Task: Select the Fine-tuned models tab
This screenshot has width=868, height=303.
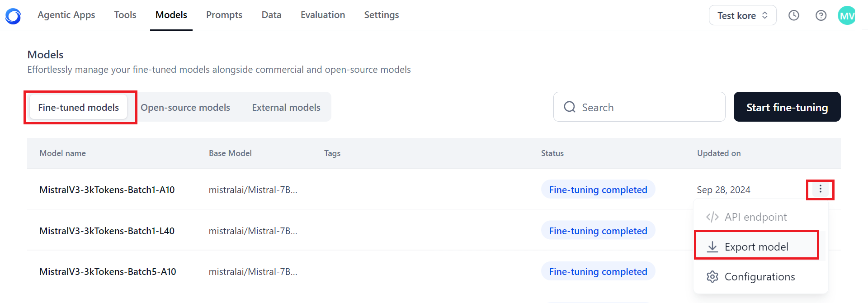Action: click(x=79, y=107)
